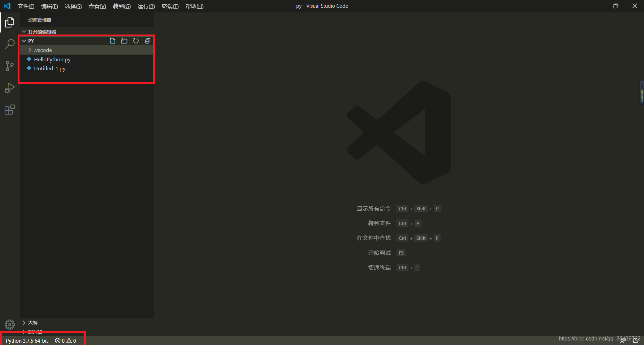Open the 运行(R) menu
Image resolution: width=644 pixels, height=345 pixels.
click(x=146, y=6)
